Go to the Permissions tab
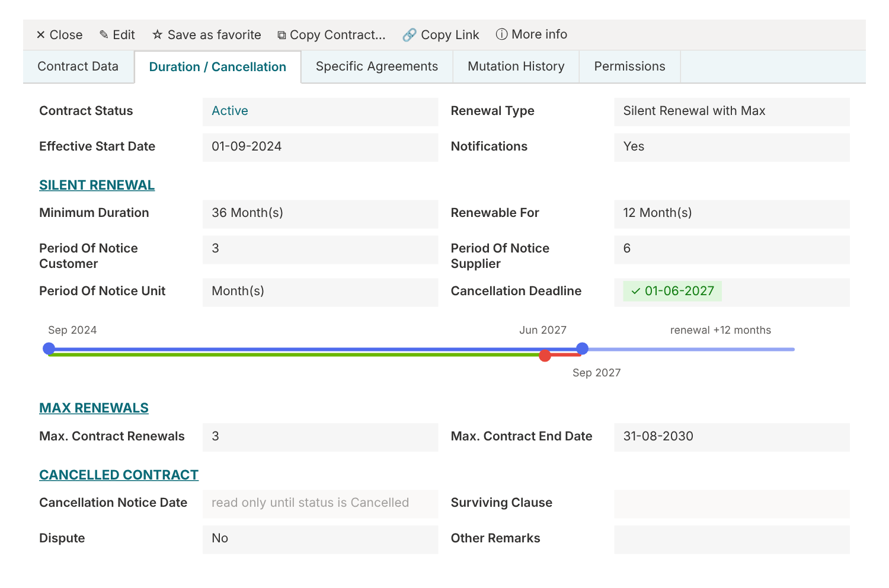 (x=629, y=66)
